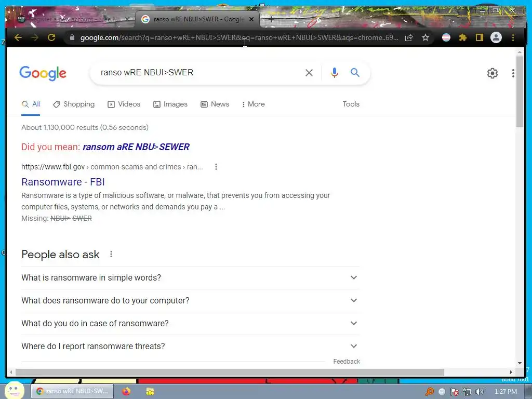Screen dimensions: 532x399
Task: Click the horizontal scrollbar thumb
Action: point(230,372)
